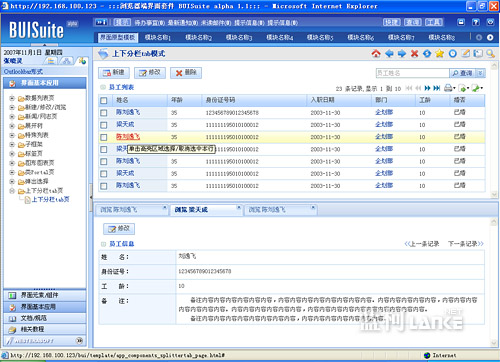Open 快捷 menu in top header
The image size is (500, 362).
392,22
